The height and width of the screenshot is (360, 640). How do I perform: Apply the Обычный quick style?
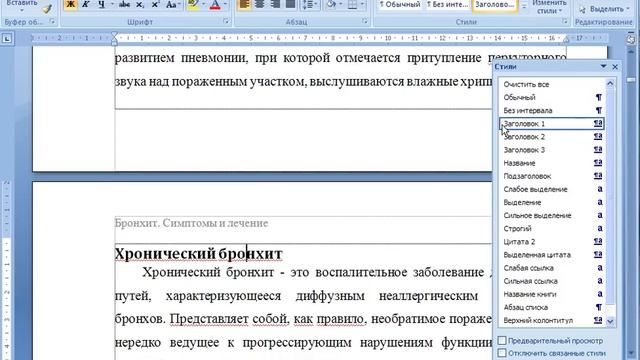[x=400, y=5]
